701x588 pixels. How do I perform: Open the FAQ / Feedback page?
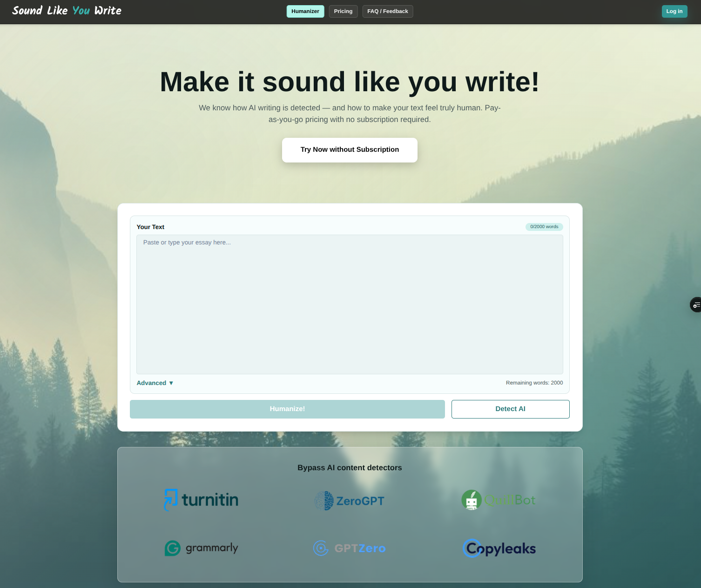(387, 11)
